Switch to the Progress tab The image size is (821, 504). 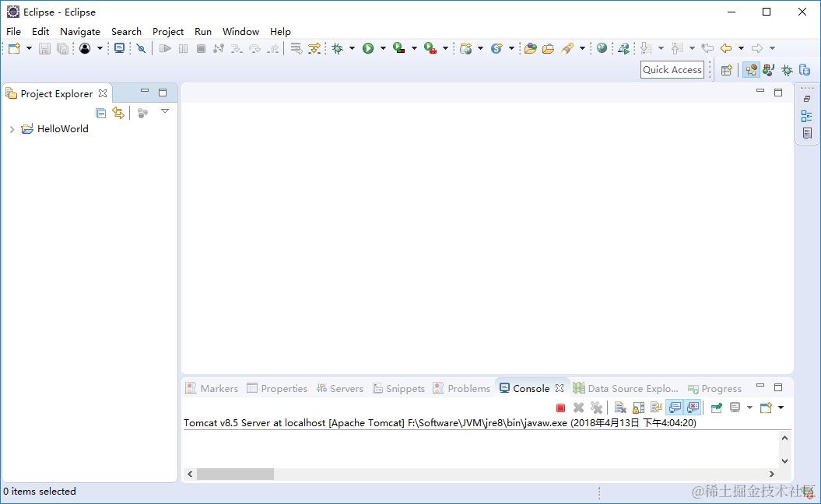(714, 388)
